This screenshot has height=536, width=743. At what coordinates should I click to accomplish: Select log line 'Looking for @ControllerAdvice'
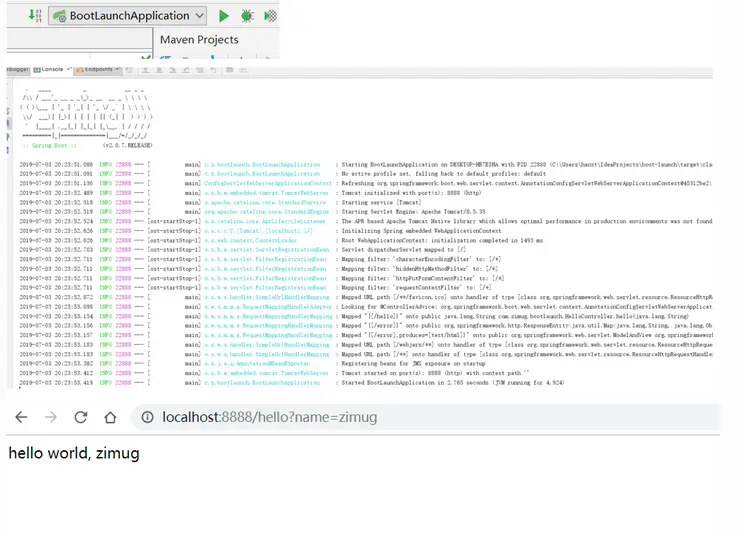click(x=366, y=307)
